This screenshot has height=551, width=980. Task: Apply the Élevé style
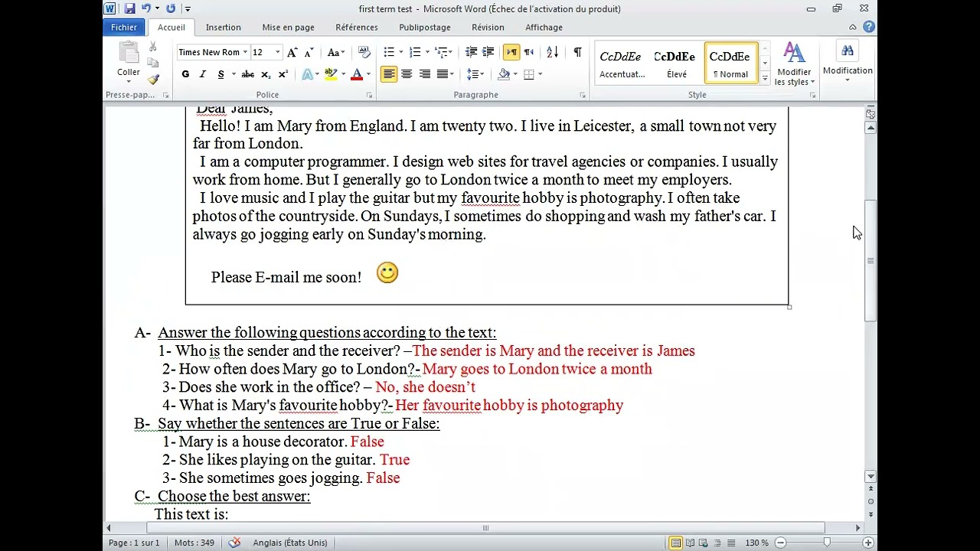(675, 64)
